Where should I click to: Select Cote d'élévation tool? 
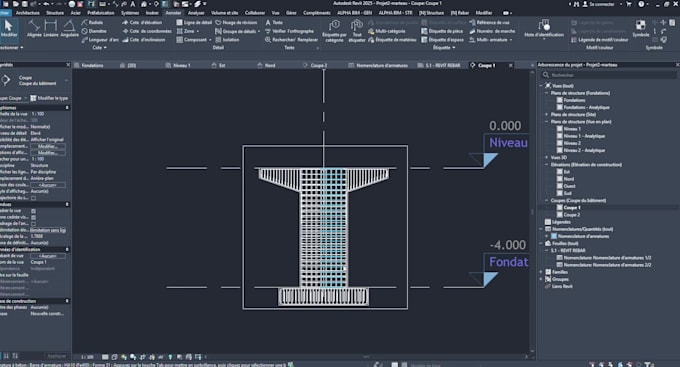tap(142, 23)
